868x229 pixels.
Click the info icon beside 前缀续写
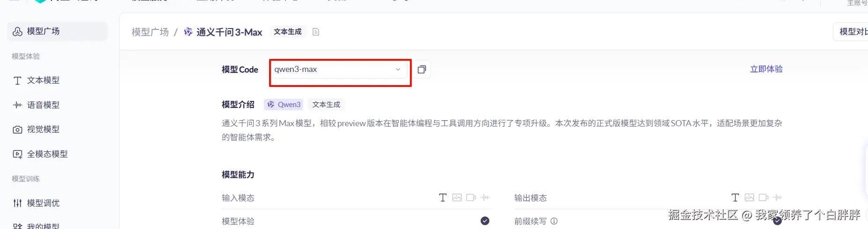click(x=554, y=221)
